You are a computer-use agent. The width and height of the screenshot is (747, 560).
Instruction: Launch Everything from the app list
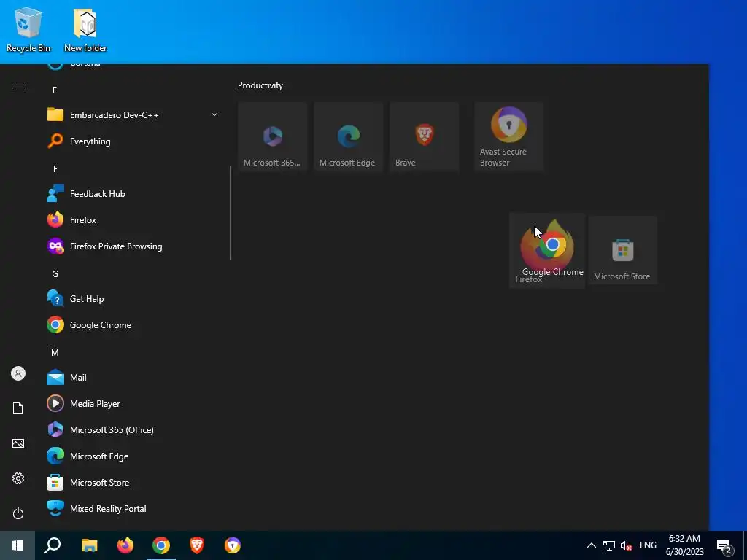pos(133,141)
